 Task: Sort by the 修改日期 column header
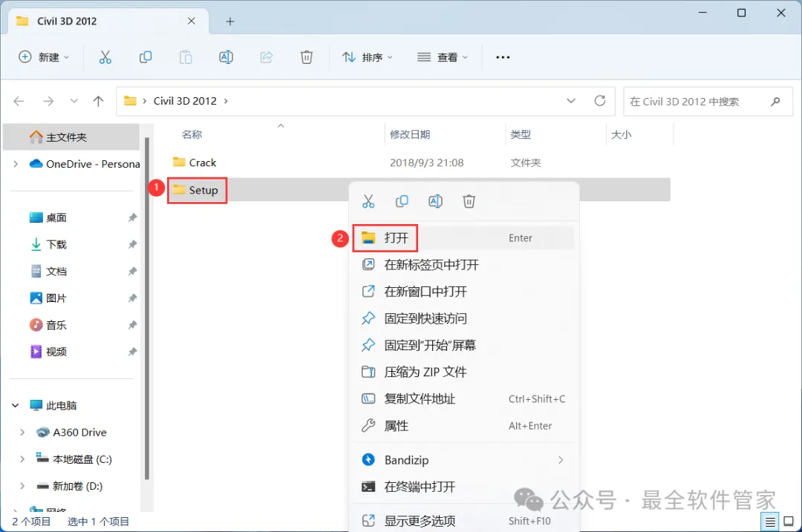(410, 134)
